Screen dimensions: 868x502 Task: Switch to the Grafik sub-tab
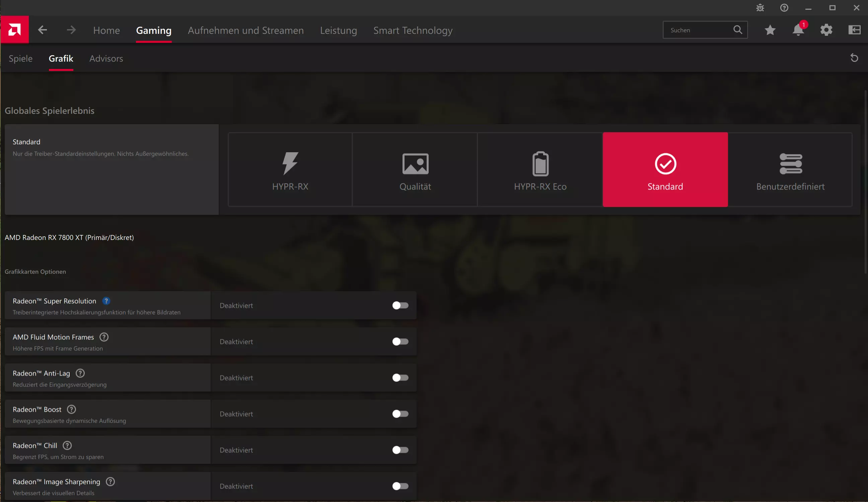pyautogui.click(x=61, y=59)
